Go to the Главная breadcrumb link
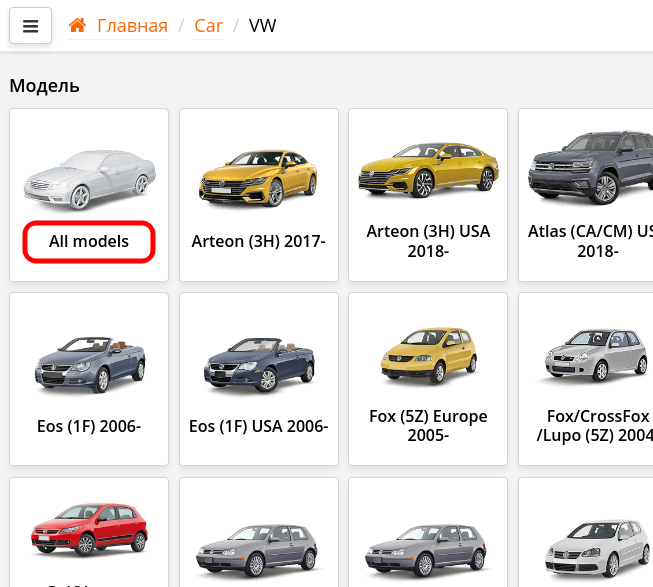The image size is (653, 587). point(132,26)
